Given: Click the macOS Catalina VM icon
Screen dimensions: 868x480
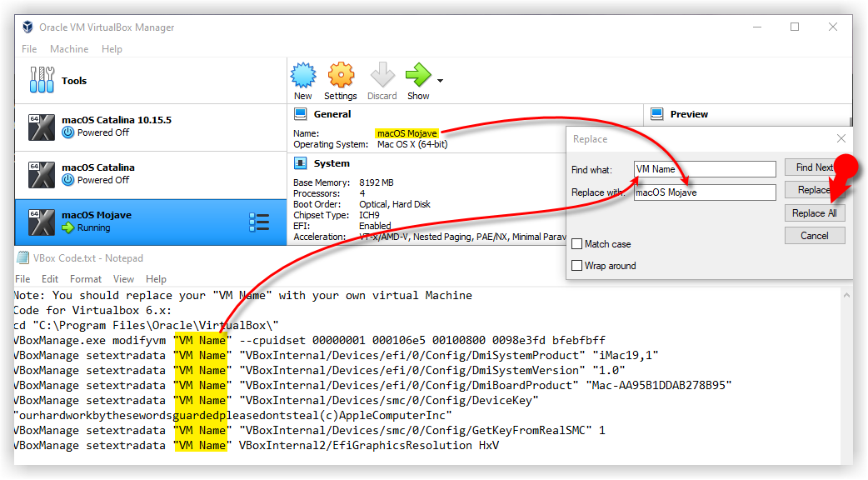Looking at the screenshot, I should coord(42,175).
